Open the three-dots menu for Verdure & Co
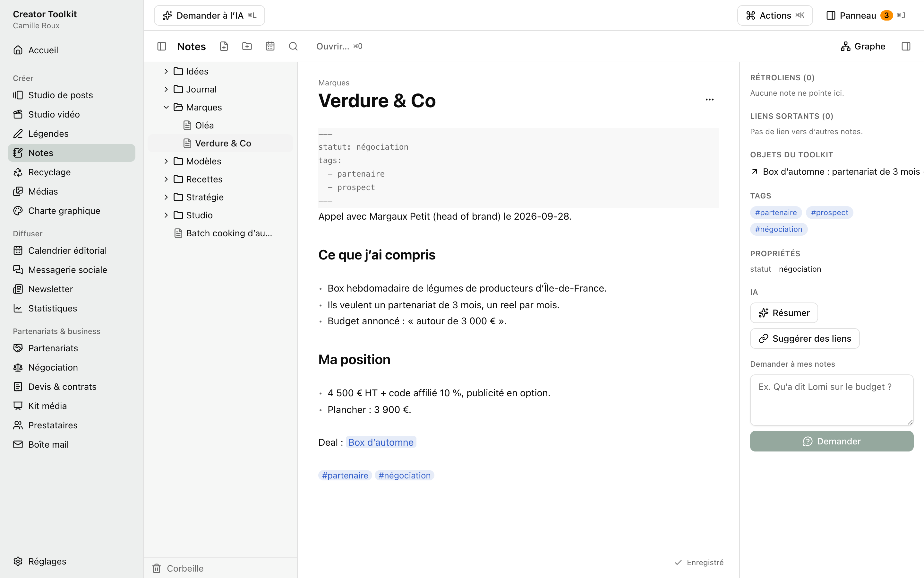The image size is (924, 578). pos(709,100)
